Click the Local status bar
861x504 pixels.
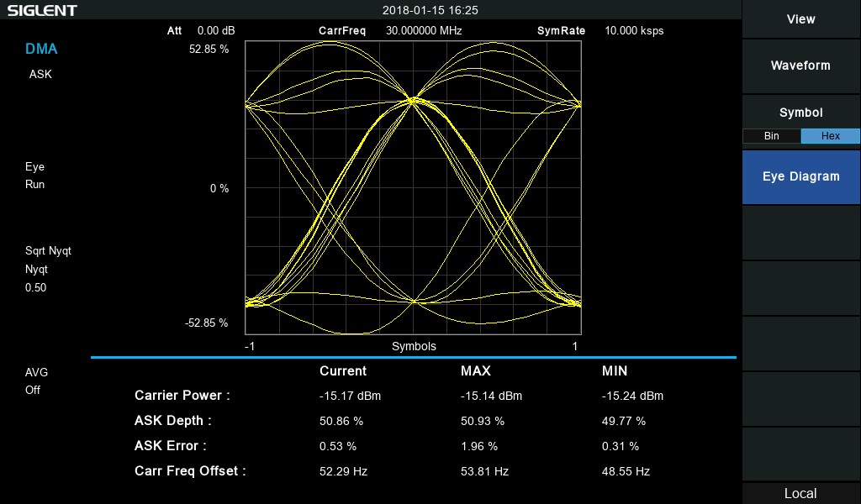click(800, 493)
